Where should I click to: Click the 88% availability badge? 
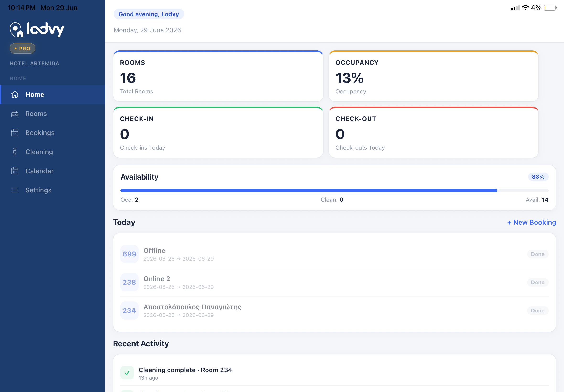(x=538, y=177)
